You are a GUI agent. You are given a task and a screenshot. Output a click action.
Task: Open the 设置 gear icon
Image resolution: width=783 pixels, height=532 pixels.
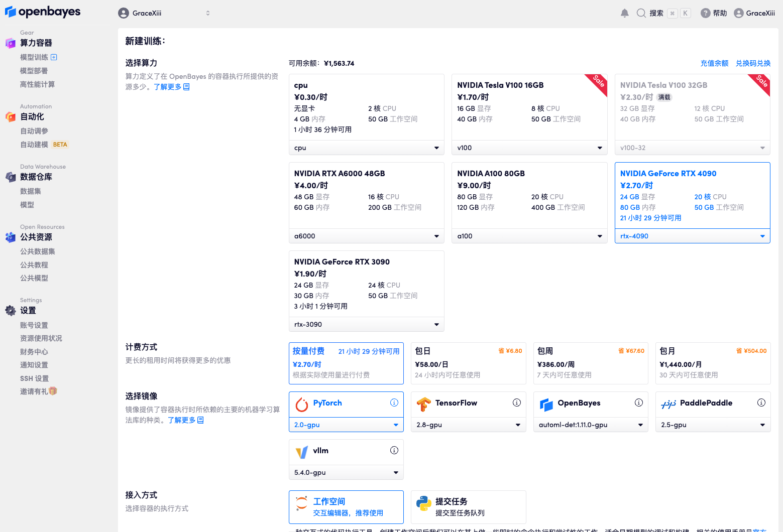click(11, 310)
